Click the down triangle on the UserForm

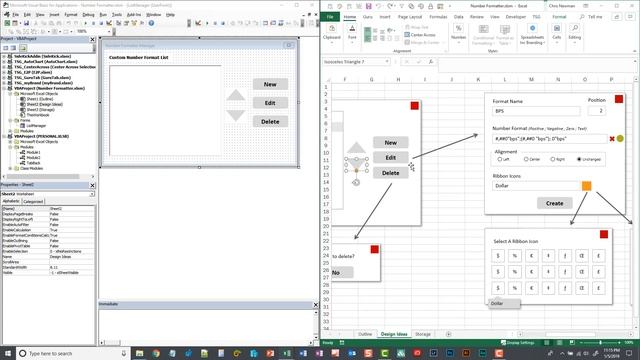(x=236, y=116)
